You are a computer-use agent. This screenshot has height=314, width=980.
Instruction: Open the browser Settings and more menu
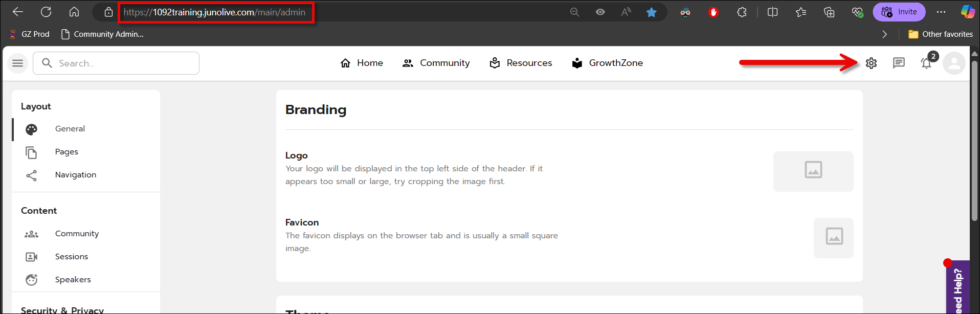[941, 12]
